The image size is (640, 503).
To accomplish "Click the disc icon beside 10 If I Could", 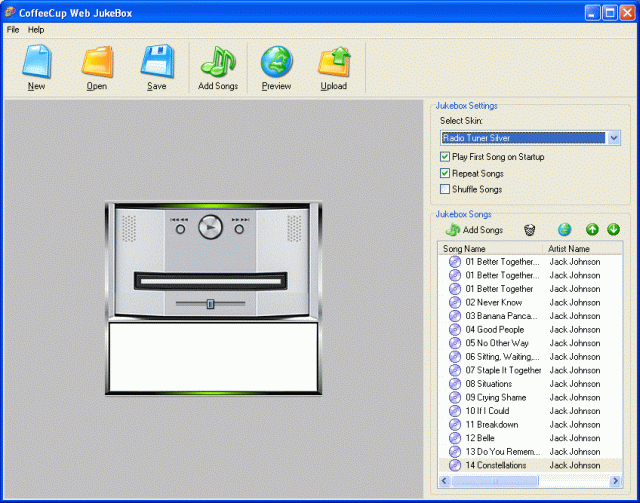I will click(x=455, y=411).
